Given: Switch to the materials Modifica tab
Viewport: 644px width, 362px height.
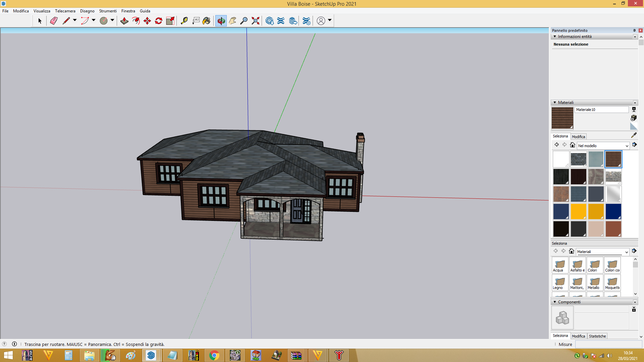Looking at the screenshot, I should tap(578, 137).
